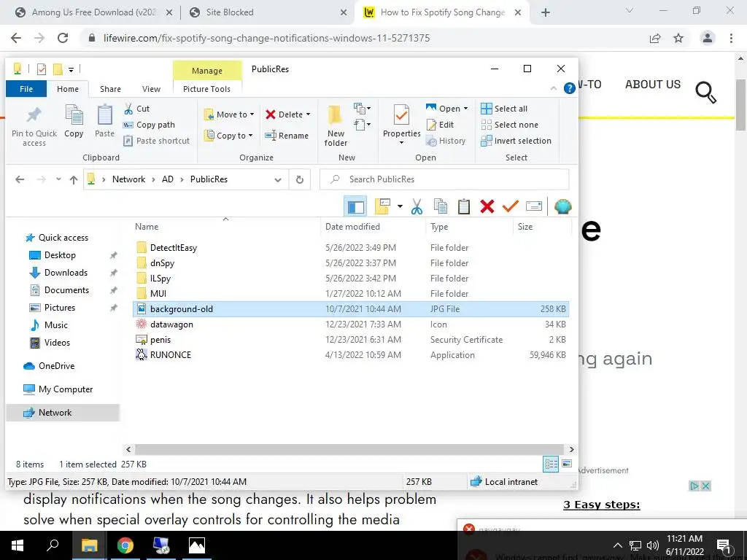The width and height of the screenshot is (747, 560).
Task: Select the datawagon icon file
Action: 171,324
